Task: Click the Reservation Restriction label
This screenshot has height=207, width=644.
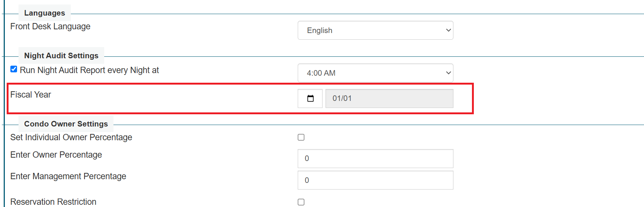Action: tap(53, 202)
